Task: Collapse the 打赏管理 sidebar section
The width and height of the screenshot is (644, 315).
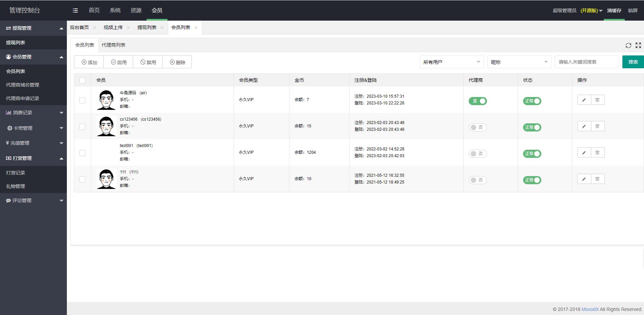Action: [33, 158]
